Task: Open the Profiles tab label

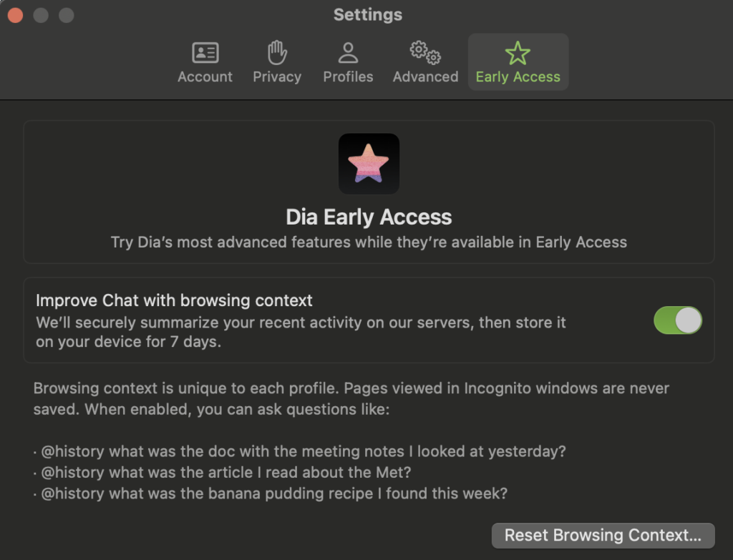Action: point(349,77)
